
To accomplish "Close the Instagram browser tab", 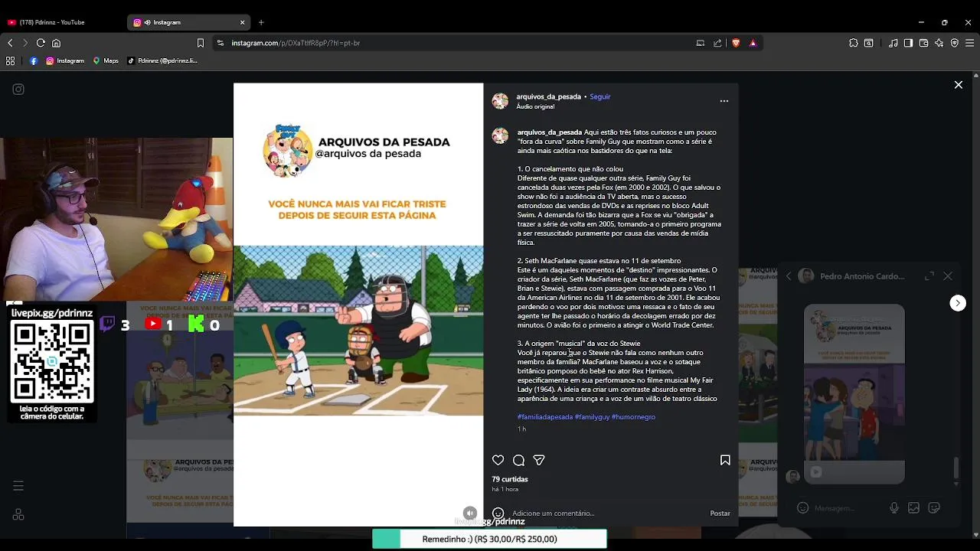I will click(242, 22).
